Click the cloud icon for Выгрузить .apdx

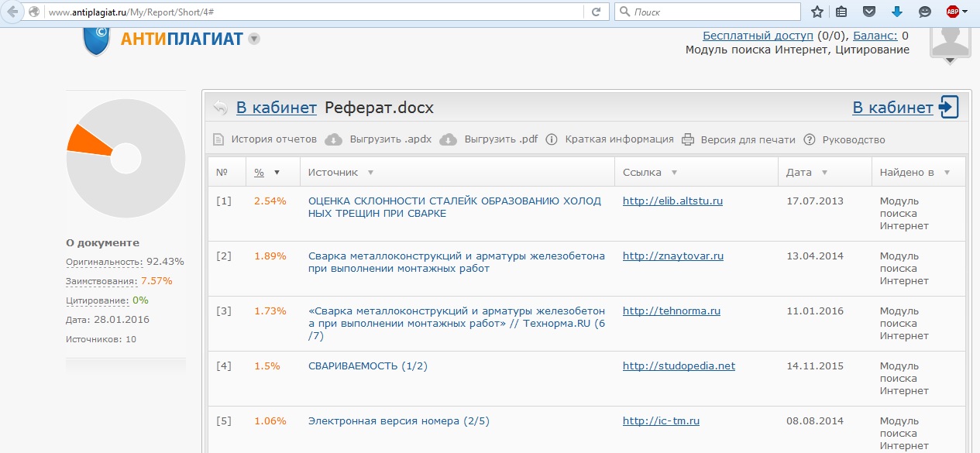[x=333, y=139]
